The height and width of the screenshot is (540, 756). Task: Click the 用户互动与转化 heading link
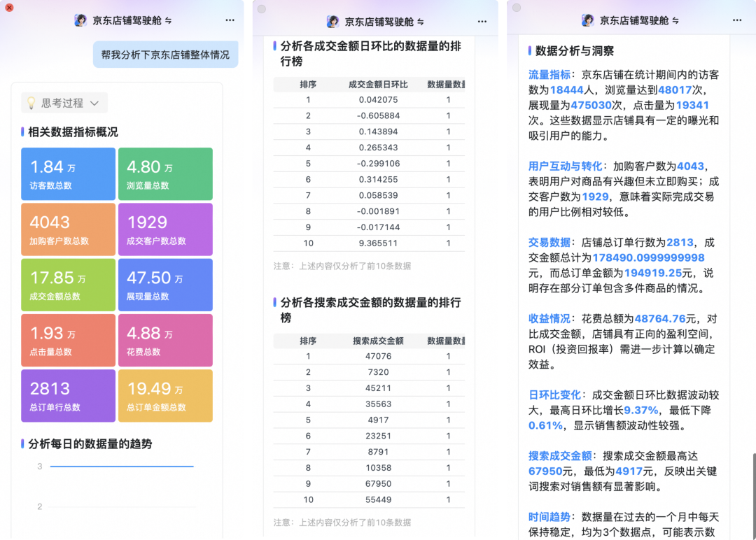click(x=565, y=166)
